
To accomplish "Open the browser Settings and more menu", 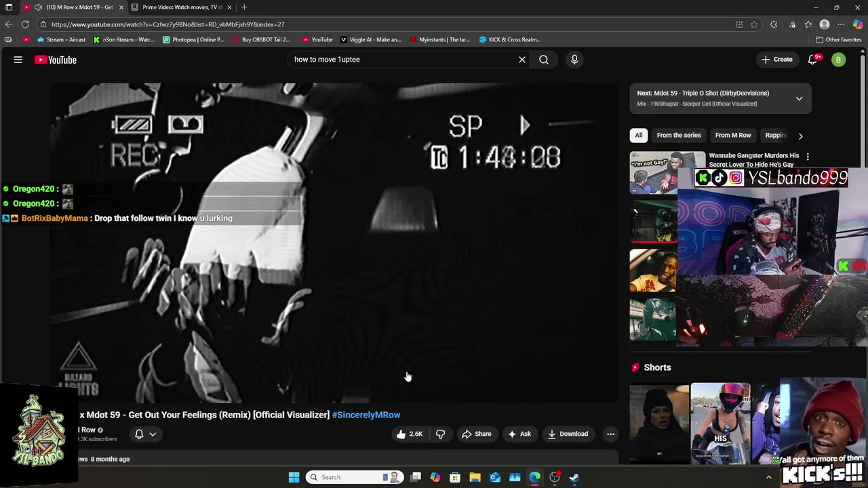I will [841, 24].
